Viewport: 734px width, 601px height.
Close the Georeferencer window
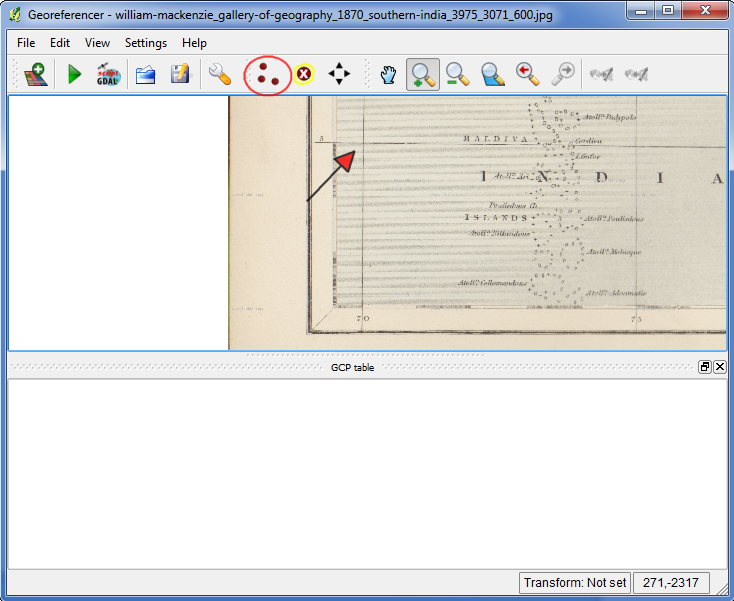705,10
